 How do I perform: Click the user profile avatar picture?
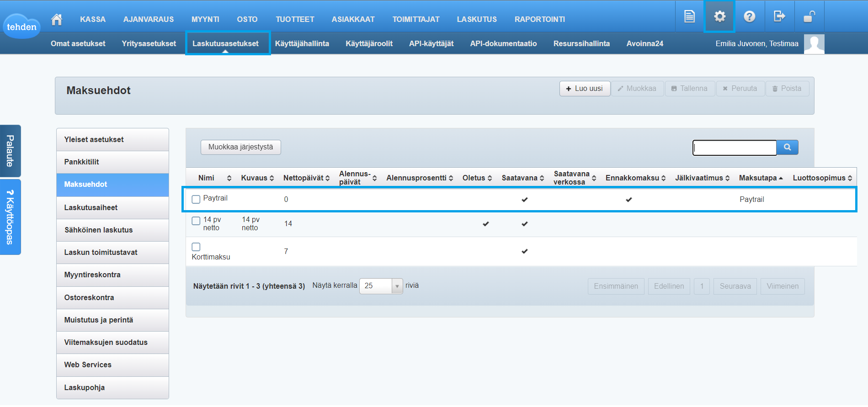coord(814,44)
